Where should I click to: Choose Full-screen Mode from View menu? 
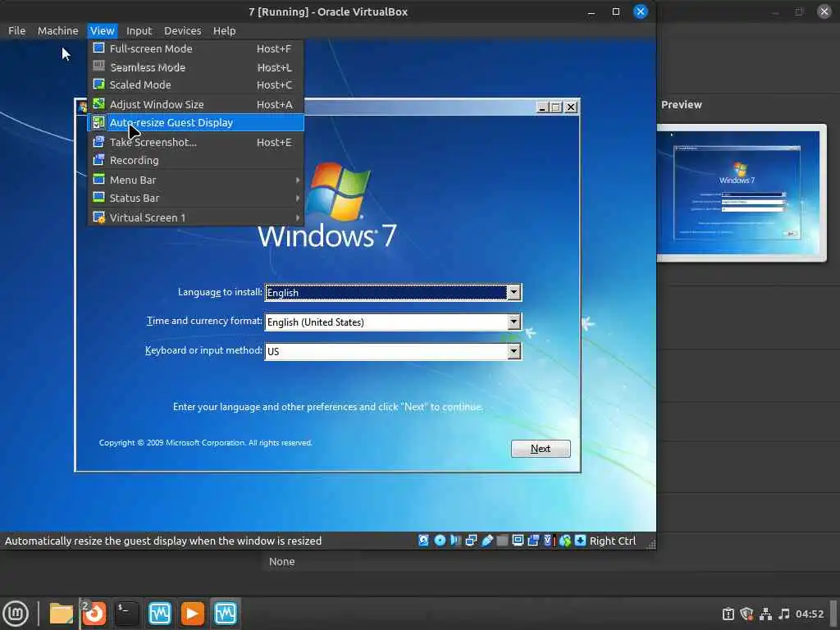tap(195, 48)
